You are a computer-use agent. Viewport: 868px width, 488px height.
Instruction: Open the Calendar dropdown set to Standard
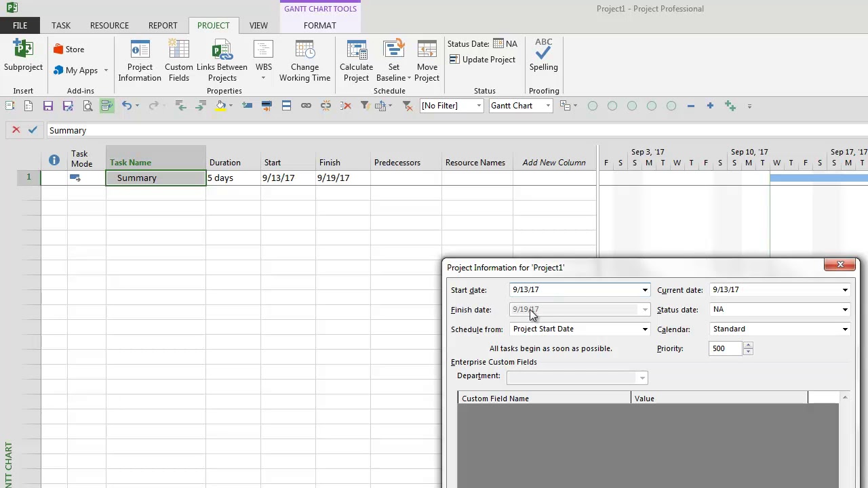[x=844, y=329]
